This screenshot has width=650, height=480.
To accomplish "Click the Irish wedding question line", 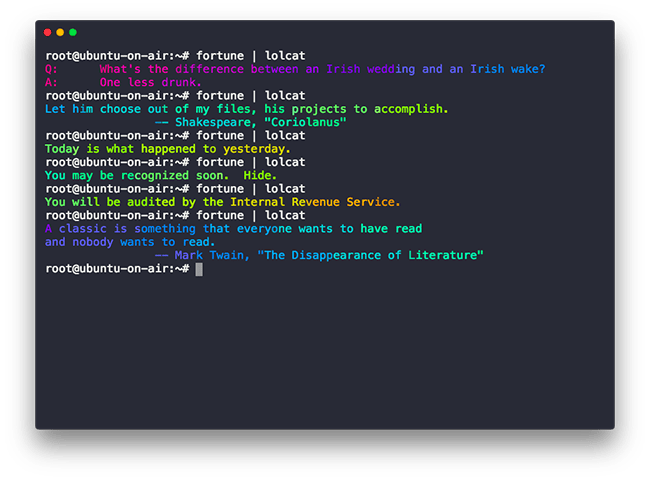I will [295, 69].
